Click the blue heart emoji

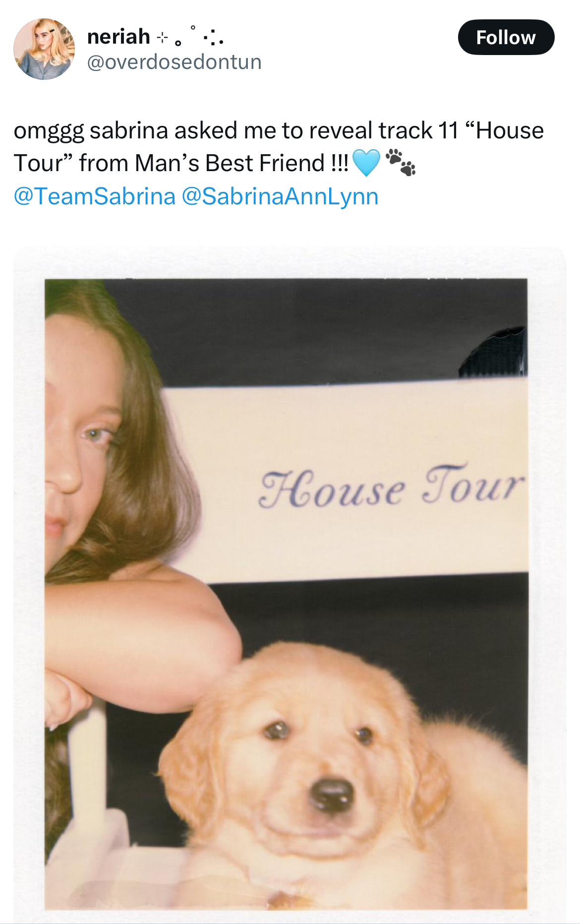coord(366,163)
